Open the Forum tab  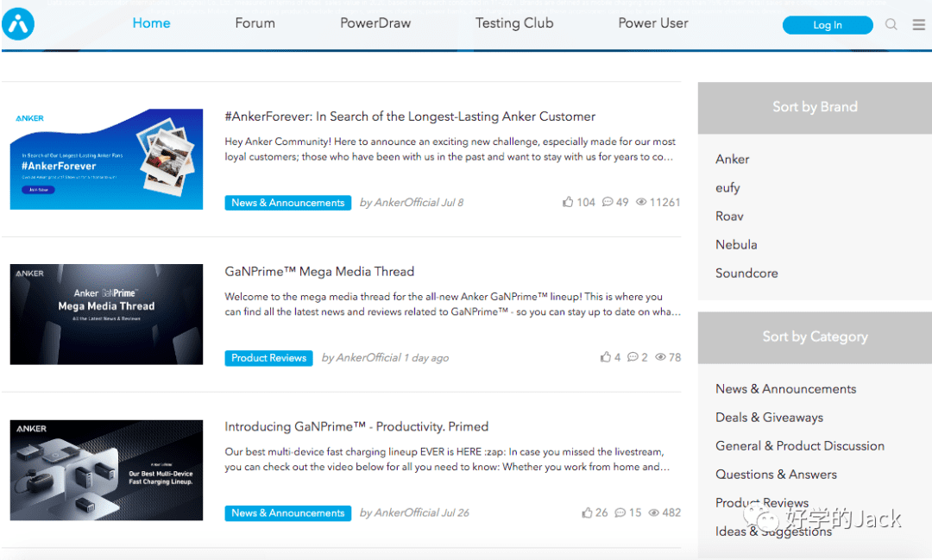(255, 23)
